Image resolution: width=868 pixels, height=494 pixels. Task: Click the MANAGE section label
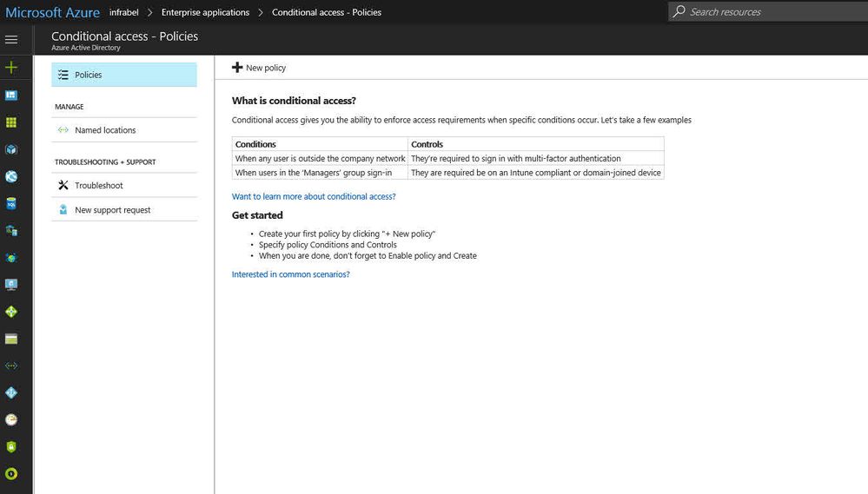(70, 107)
